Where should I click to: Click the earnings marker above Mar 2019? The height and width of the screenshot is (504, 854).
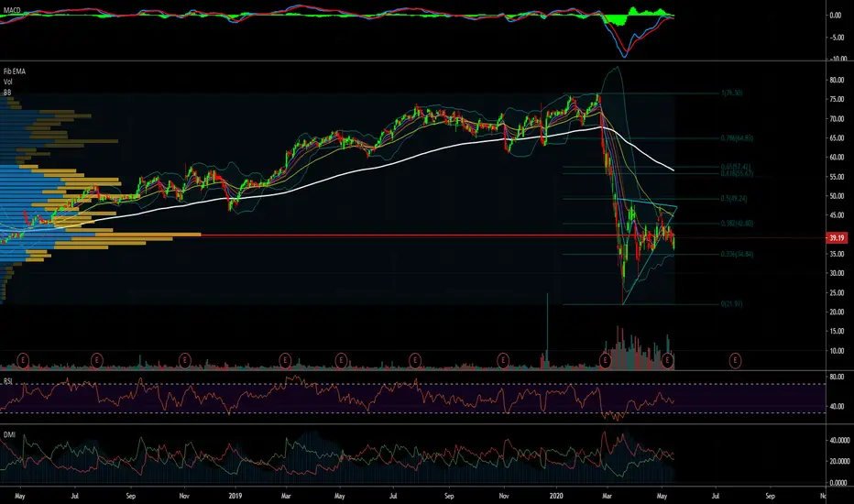coord(285,360)
